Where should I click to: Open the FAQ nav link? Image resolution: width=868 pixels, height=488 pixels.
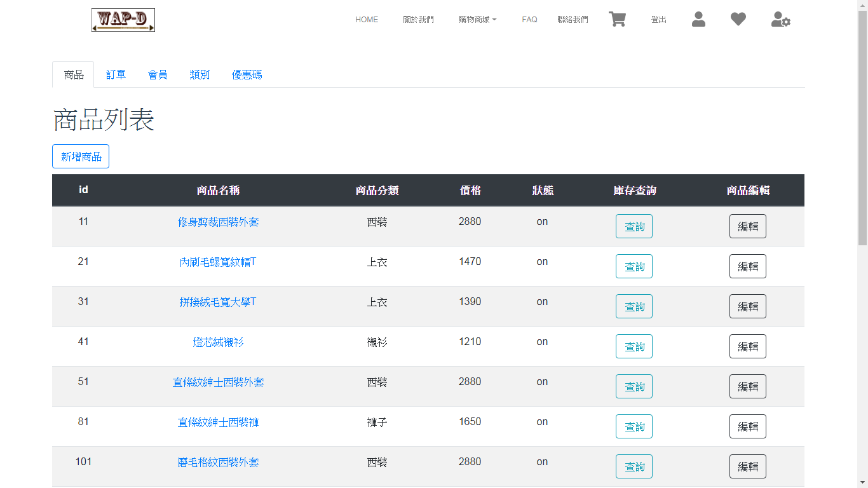(529, 20)
